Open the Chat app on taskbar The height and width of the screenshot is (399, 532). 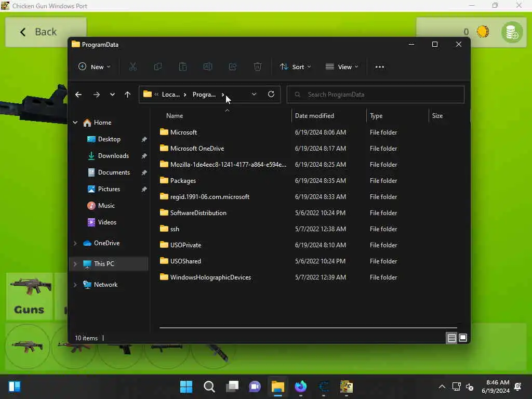[x=255, y=387]
